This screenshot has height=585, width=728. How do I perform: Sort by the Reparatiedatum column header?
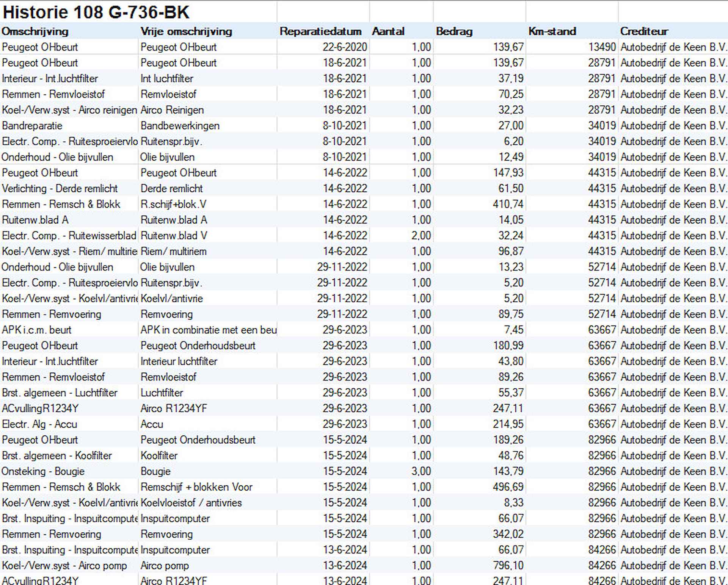coord(320,31)
